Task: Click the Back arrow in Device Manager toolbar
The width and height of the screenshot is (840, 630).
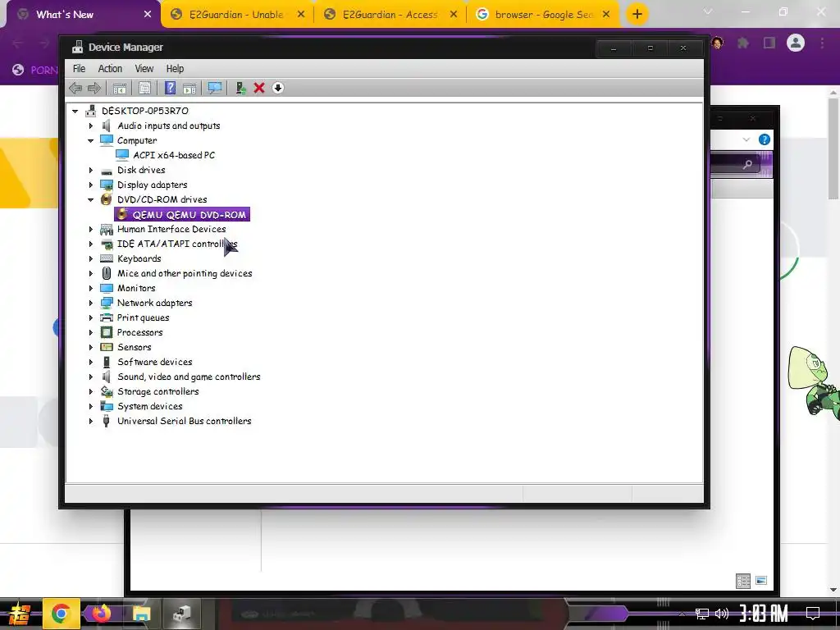Action: [x=75, y=88]
